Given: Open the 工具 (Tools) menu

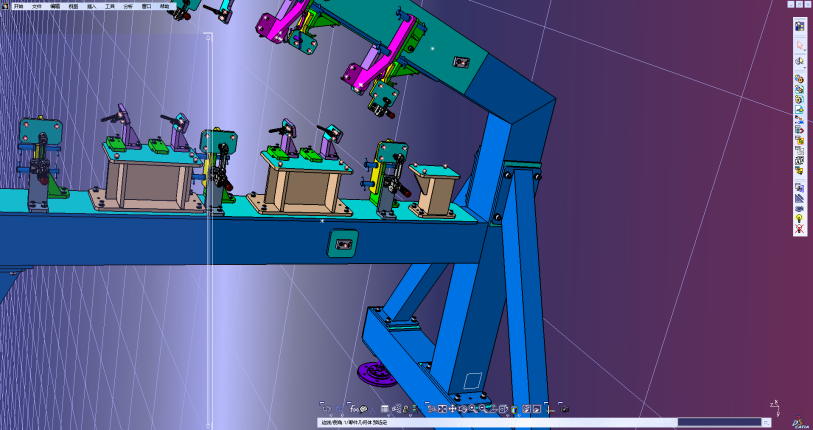Looking at the screenshot, I should 109,6.
